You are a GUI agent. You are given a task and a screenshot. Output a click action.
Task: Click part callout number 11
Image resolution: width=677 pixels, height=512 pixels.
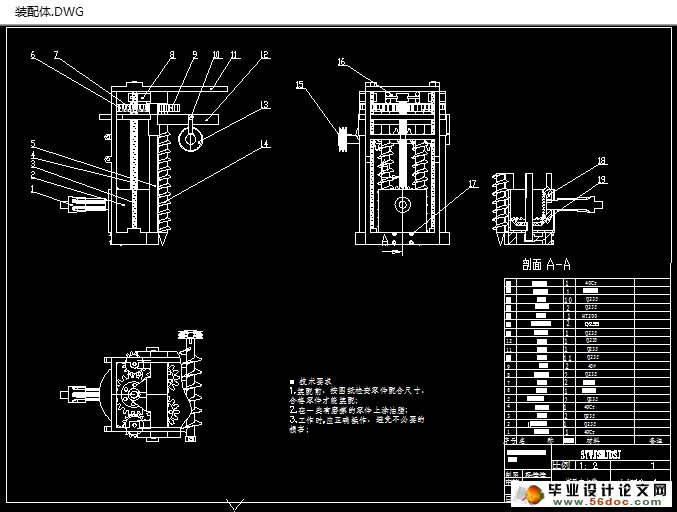click(234, 55)
